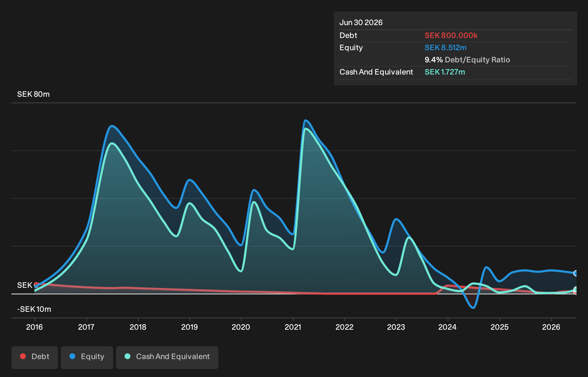The height and width of the screenshot is (377, 588).
Task: Click the 2016 x-axis label
Action: 34,327
